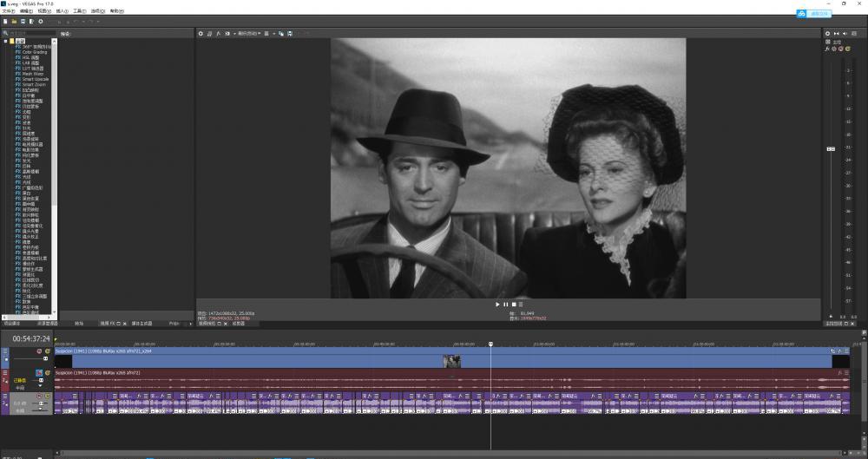Screen dimensions: 868x459
Task: Pause the video preview
Action: (x=505, y=304)
